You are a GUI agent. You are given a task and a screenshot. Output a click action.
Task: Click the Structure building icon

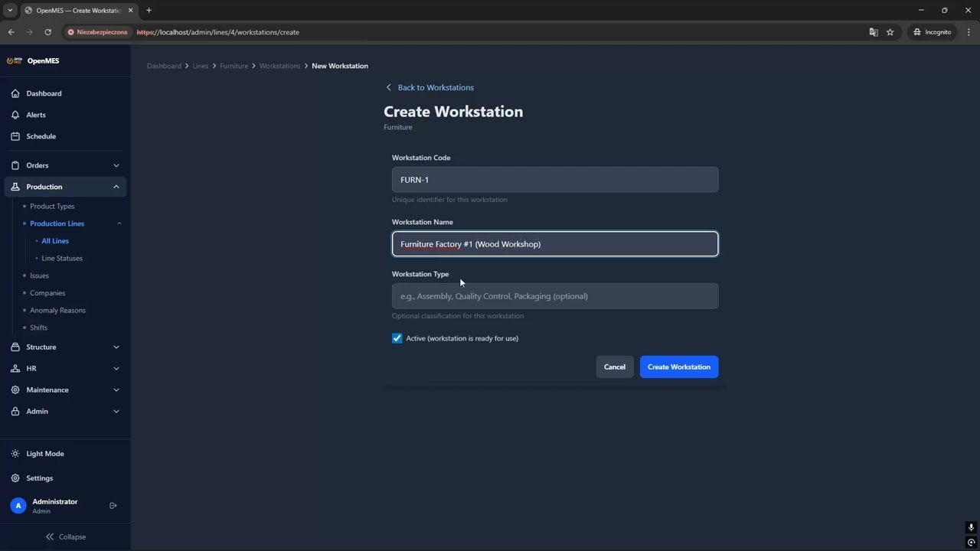click(15, 347)
